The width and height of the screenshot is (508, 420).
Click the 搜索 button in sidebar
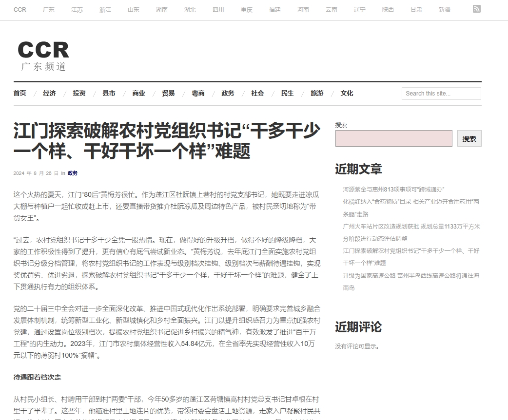(x=469, y=138)
